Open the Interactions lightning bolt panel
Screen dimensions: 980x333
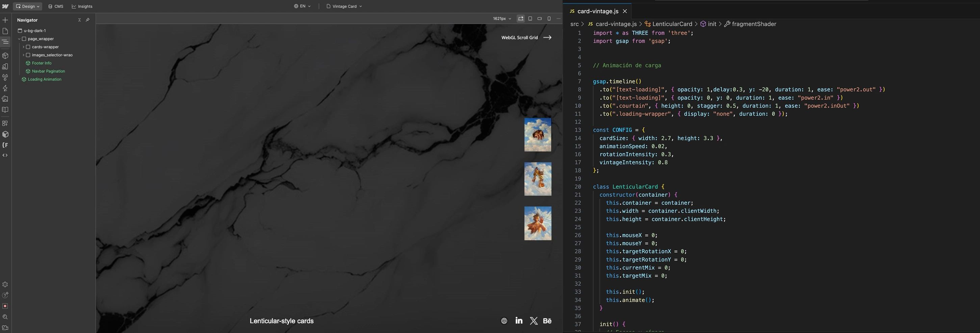[5, 88]
